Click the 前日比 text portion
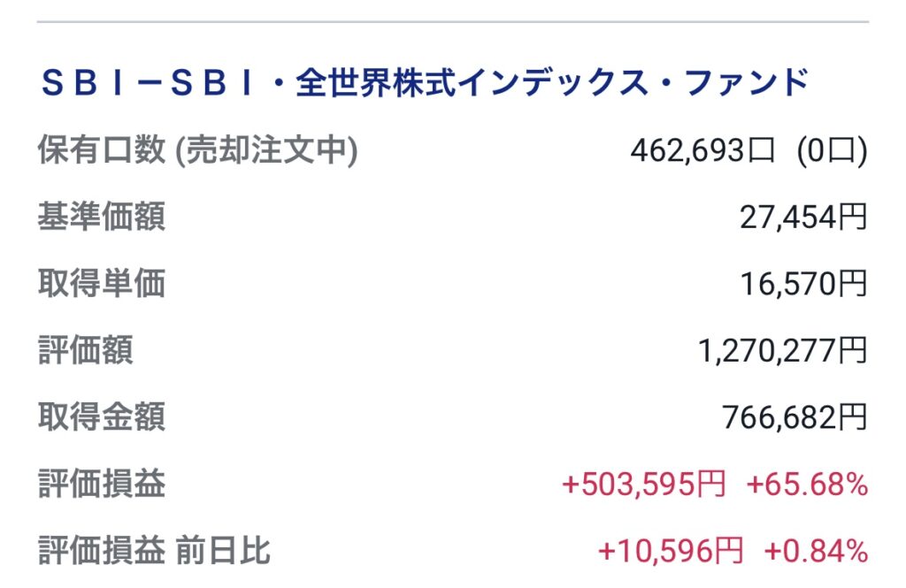This screenshot has width=906, height=588. click(224, 550)
